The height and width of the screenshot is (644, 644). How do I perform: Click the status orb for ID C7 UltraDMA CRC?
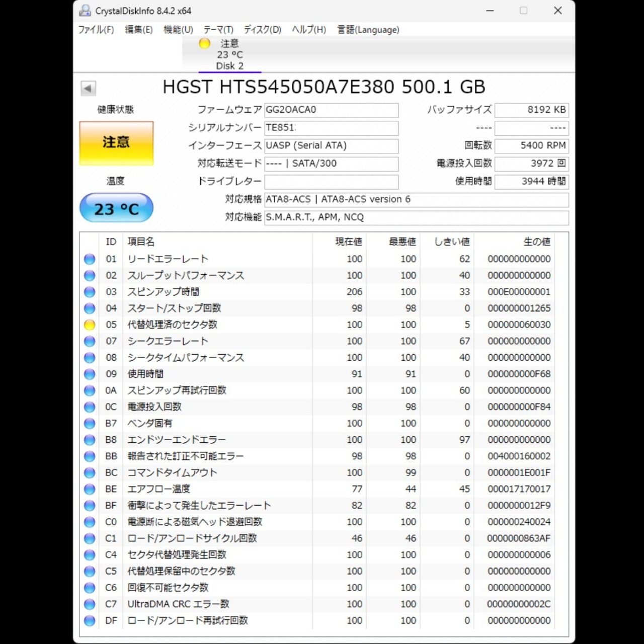coord(90,604)
